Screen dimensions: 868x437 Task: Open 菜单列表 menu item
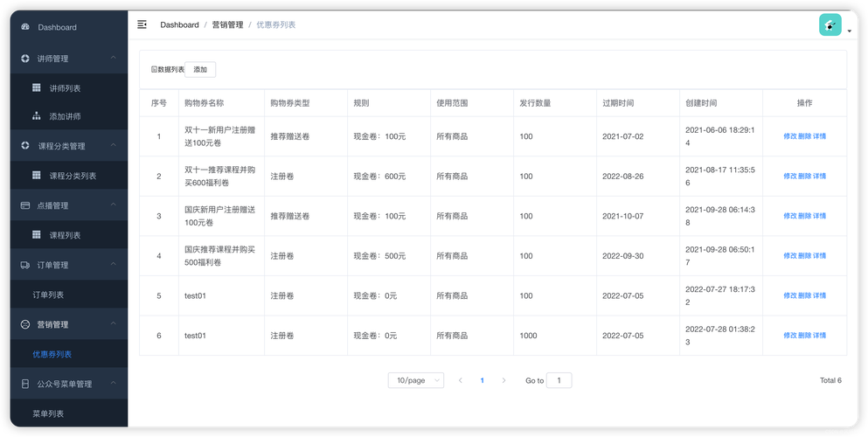click(x=69, y=413)
